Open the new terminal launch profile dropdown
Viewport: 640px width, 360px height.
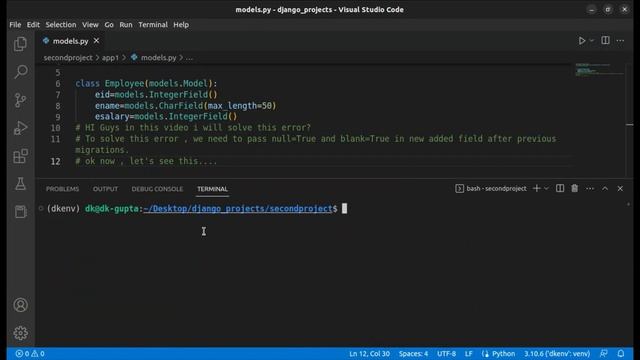tap(547, 189)
